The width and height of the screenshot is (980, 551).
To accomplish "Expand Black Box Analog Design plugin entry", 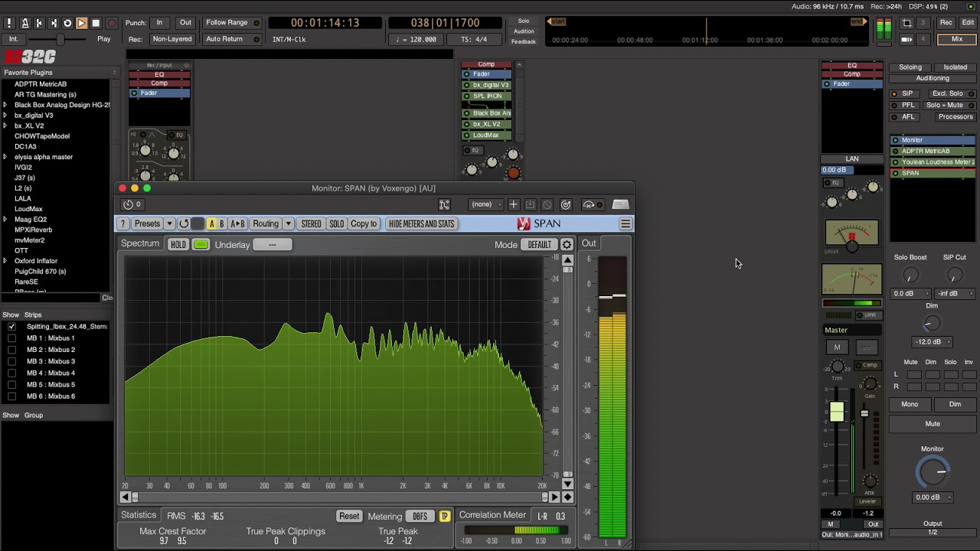I will pyautogui.click(x=5, y=105).
